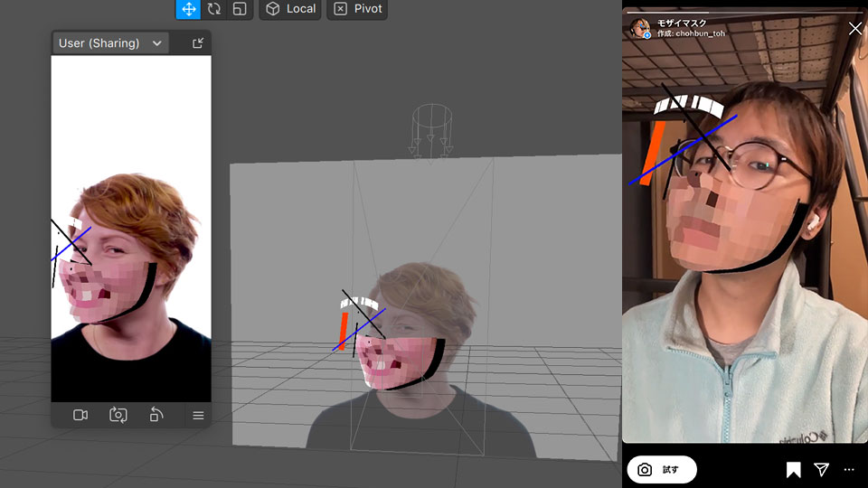Viewport: 868px width, 488px height.
Task: Open the User (Sharing) dropdown
Action: click(x=110, y=43)
